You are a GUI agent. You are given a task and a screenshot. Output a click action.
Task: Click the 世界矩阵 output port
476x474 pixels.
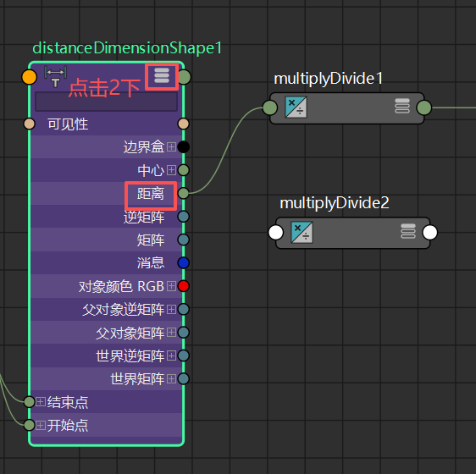point(183,378)
